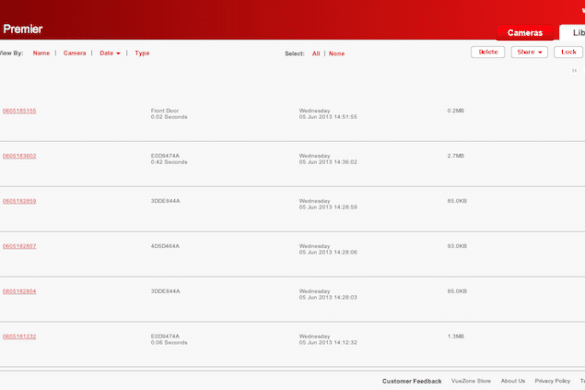Image resolution: width=585 pixels, height=390 pixels.
Task: Open the Date view dropdown
Action: coord(110,53)
